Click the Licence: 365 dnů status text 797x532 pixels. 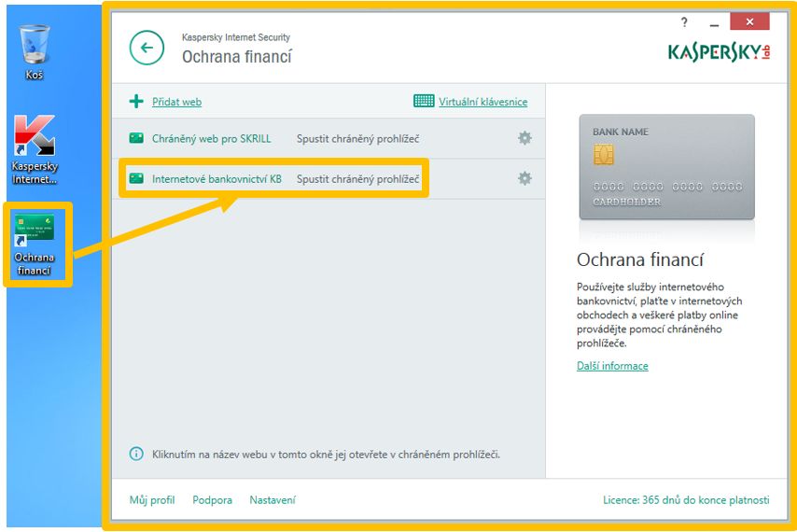point(686,500)
